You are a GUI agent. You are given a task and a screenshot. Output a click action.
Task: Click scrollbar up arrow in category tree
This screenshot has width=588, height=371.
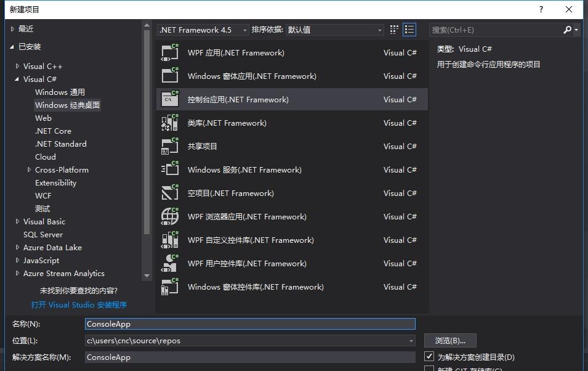tap(147, 25)
